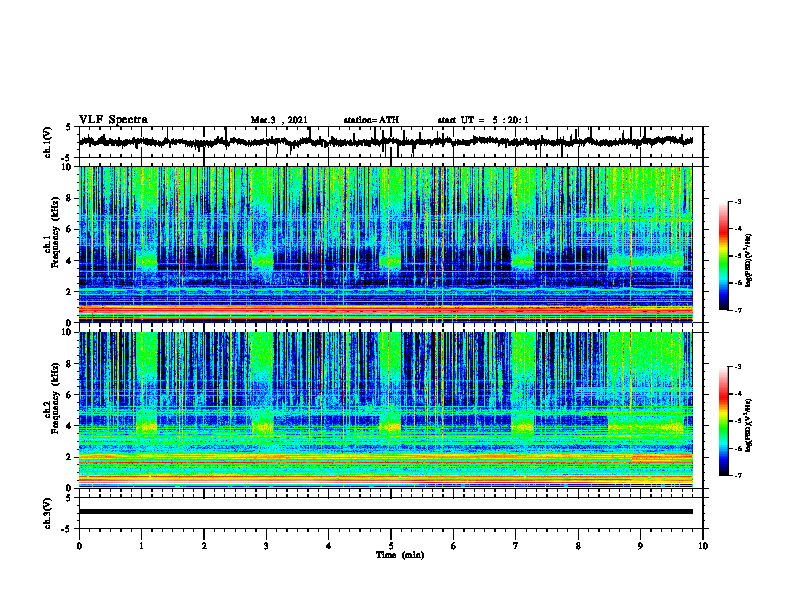The width and height of the screenshot is (792, 612).
Task: Click the ch.1 spectrogram color bar
Action: pos(723,256)
